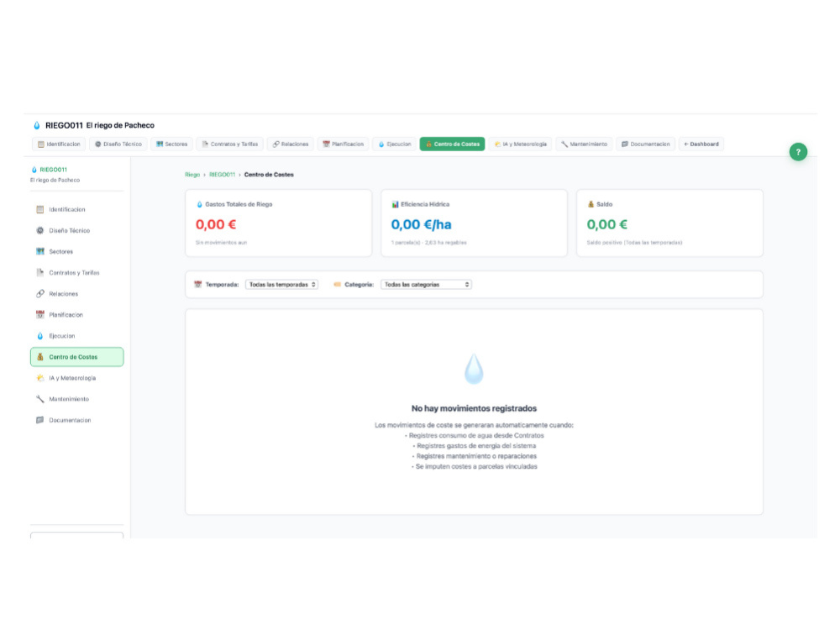Click the 'No hay movimientos registrados' heading
The width and height of the screenshot is (840, 630).
(x=474, y=408)
